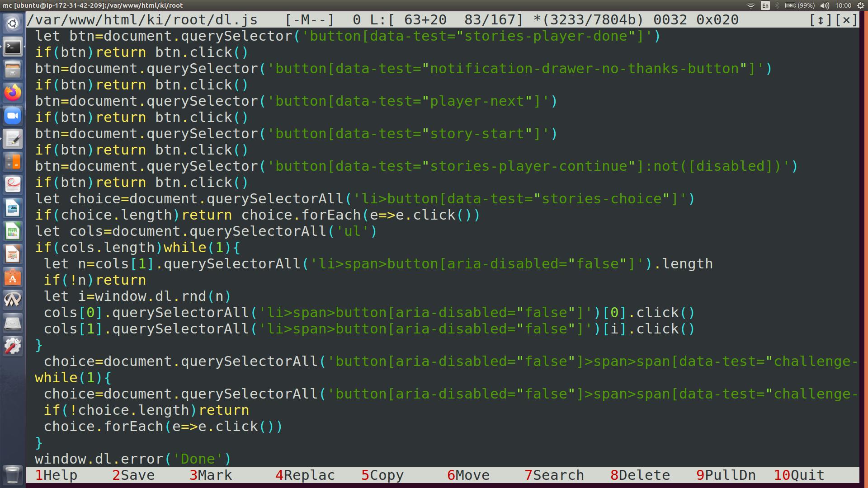Open LibreOffice Calc spreadsheet icon
This screenshot has height=488, width=868.
[x=13, y=232]
